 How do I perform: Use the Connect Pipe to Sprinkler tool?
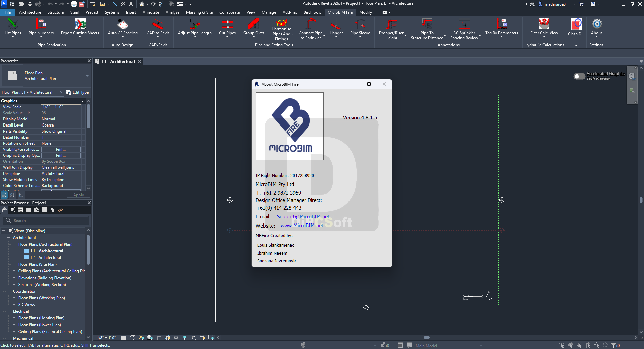click(311, 29)
